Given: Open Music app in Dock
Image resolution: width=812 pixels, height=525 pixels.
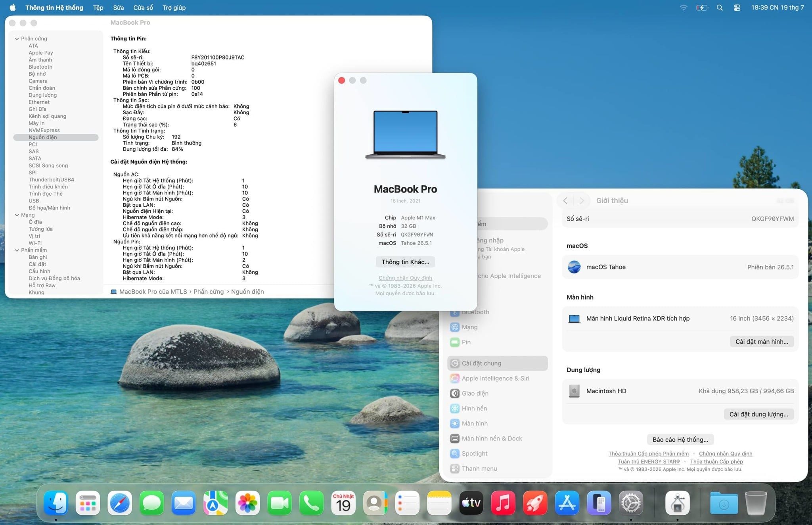Looking at the screenshot, I should click(503, 503).
